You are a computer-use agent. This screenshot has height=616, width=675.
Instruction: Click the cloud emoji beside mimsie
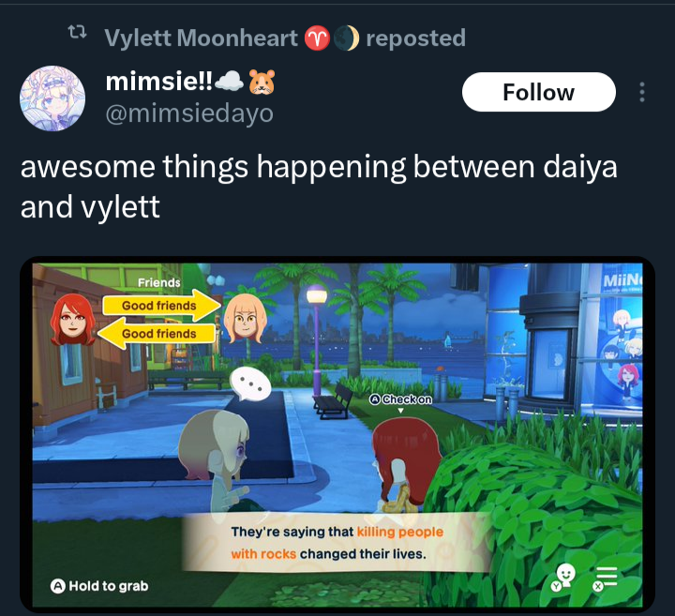229,82
